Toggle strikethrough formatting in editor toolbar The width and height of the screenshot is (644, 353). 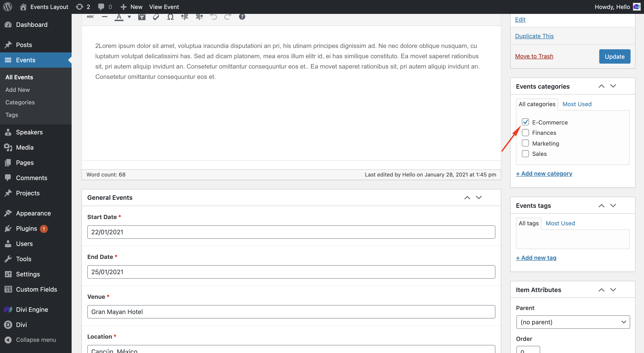tap(90, 17)
